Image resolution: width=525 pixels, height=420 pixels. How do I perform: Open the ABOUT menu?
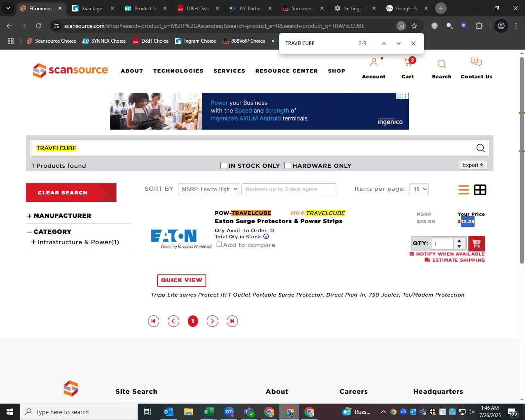coord(132,71)
